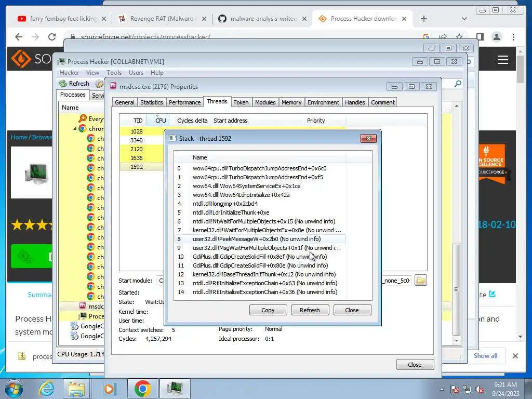Refresh the thread 1592 stack list
The image size is (532, 399).
click(x=310, y=310)
